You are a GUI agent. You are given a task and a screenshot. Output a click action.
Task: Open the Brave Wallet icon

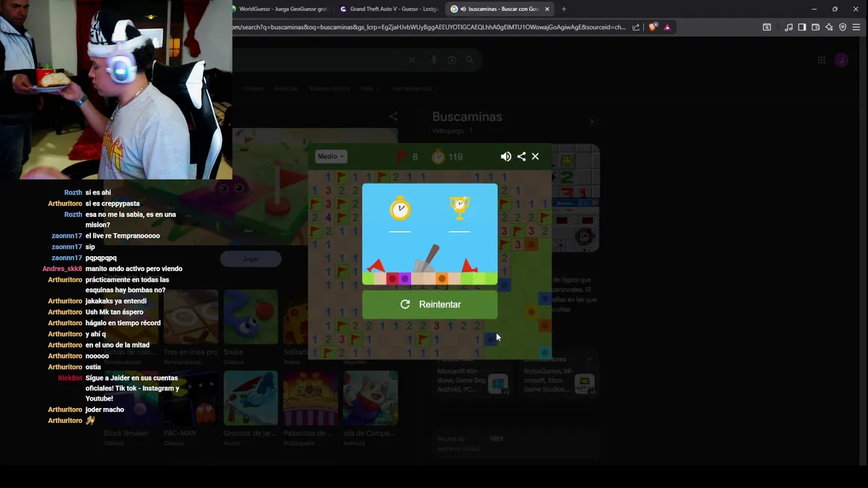pyautogui.click(x=815, y=27)
